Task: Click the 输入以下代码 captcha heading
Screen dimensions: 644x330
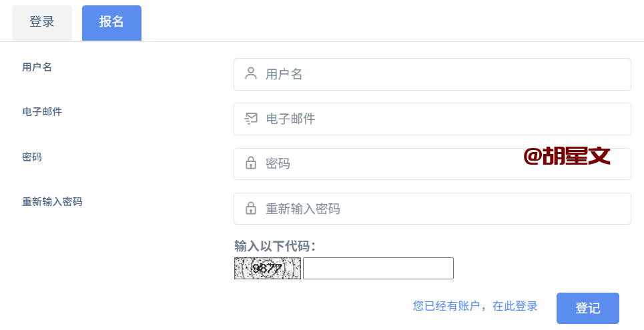Action: pos(275,247)
